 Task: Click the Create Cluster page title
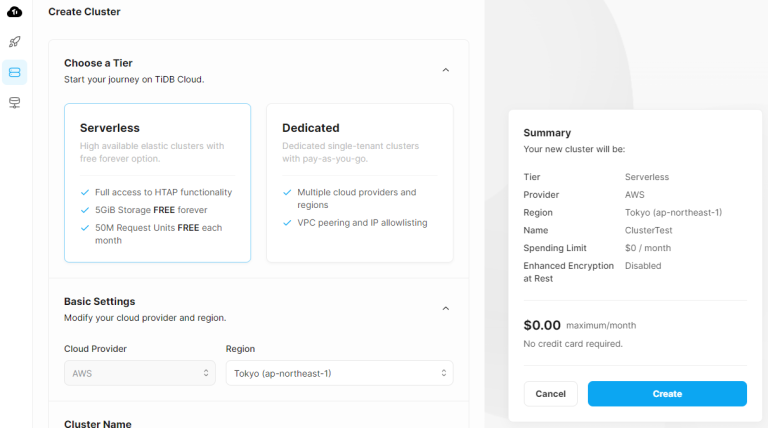pos(84,12)
